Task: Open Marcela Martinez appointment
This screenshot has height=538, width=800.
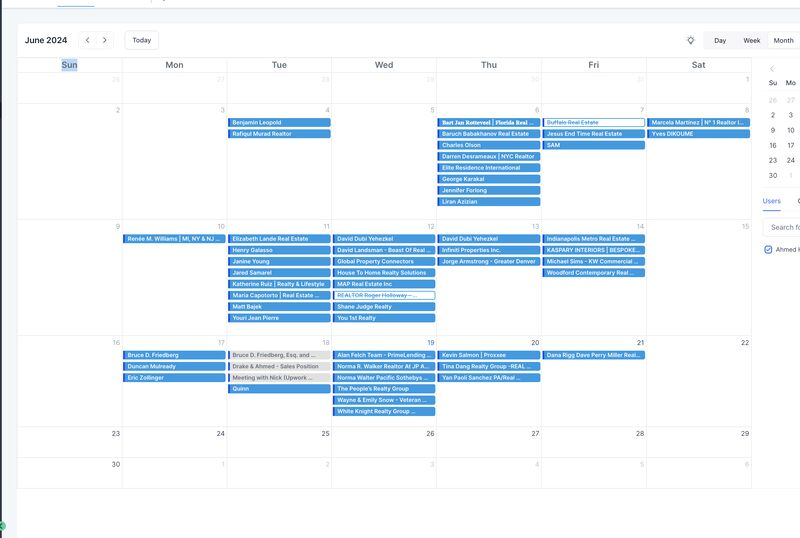Action: point(698,123)
